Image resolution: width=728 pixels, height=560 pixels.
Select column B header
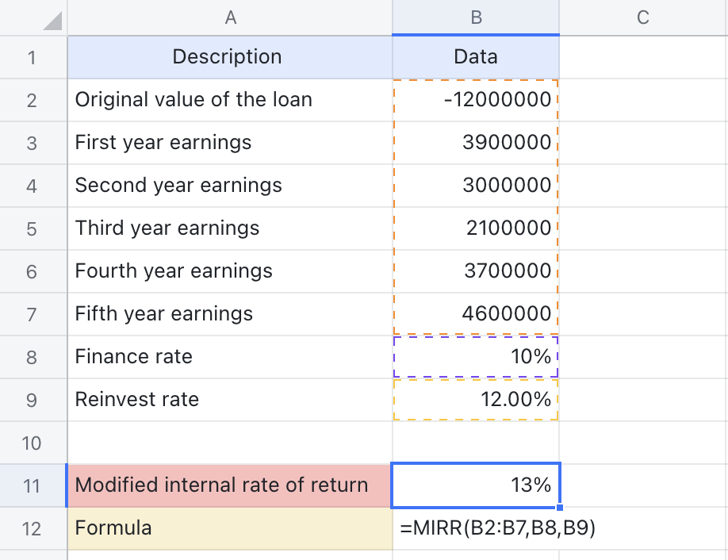tap(475, 17)
